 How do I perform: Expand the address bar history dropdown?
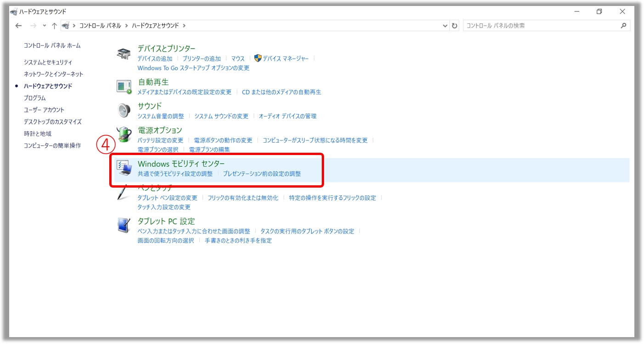[445, 26]
